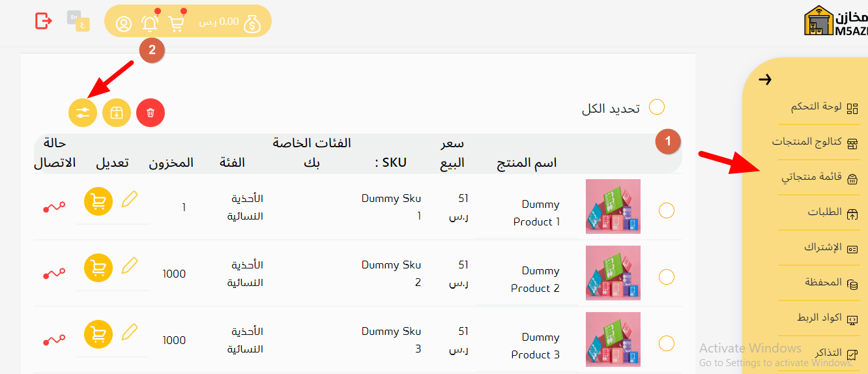Switch language with the En/ع icon

pos(79,21)
